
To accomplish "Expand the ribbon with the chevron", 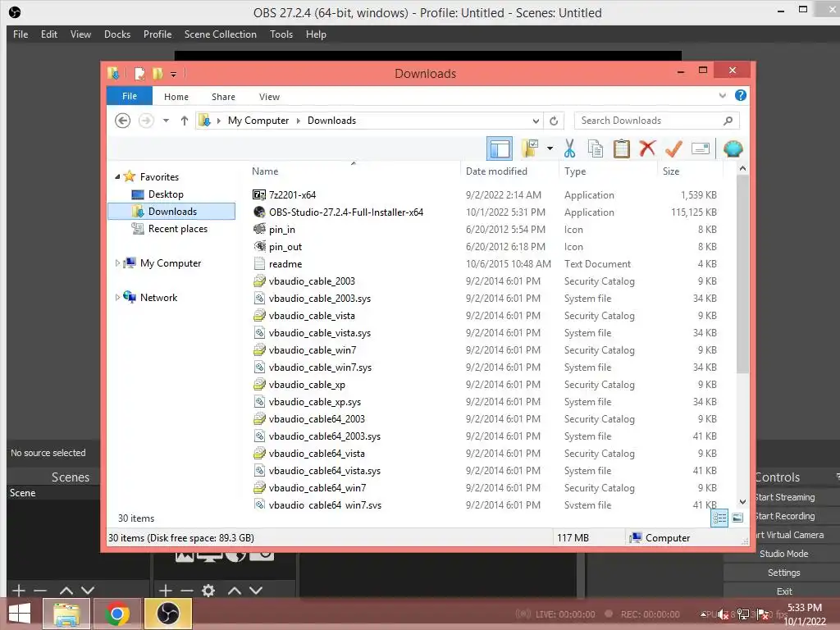I will tap(722, 95).
